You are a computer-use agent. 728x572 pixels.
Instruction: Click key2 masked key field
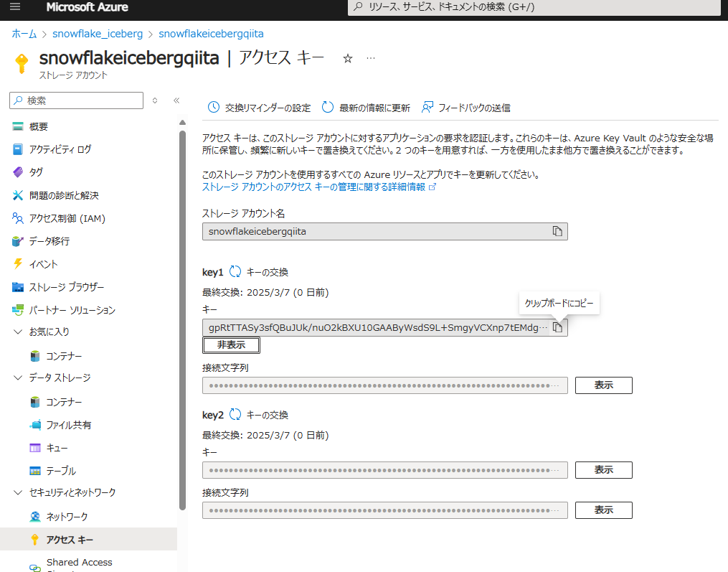(385, 470)
